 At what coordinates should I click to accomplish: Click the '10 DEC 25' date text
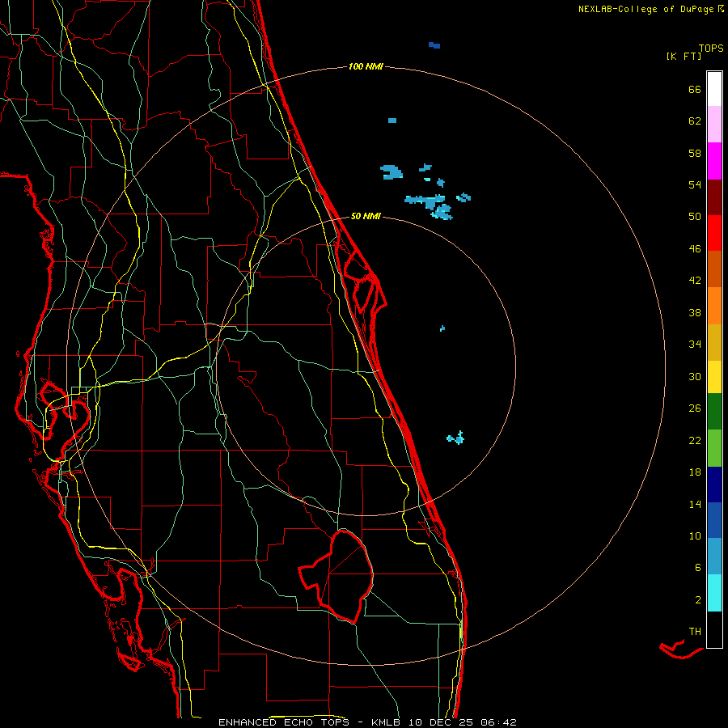[x=442, y=722]
